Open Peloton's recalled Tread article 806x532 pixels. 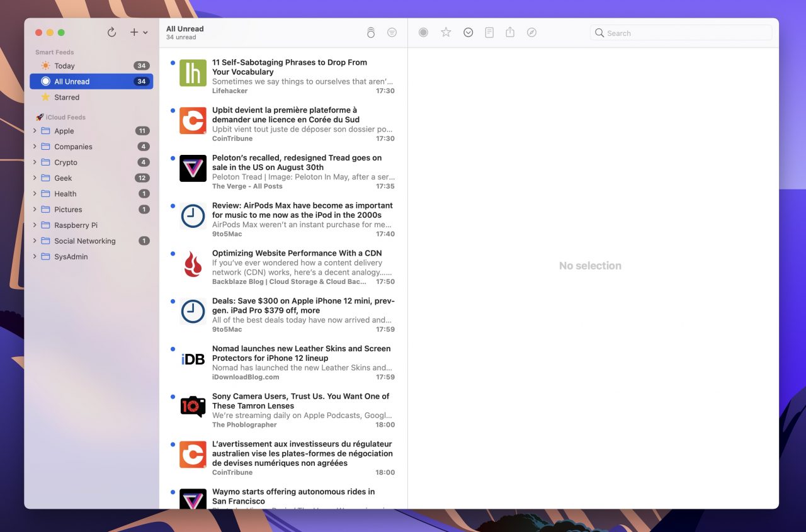[x=283, y=172]
